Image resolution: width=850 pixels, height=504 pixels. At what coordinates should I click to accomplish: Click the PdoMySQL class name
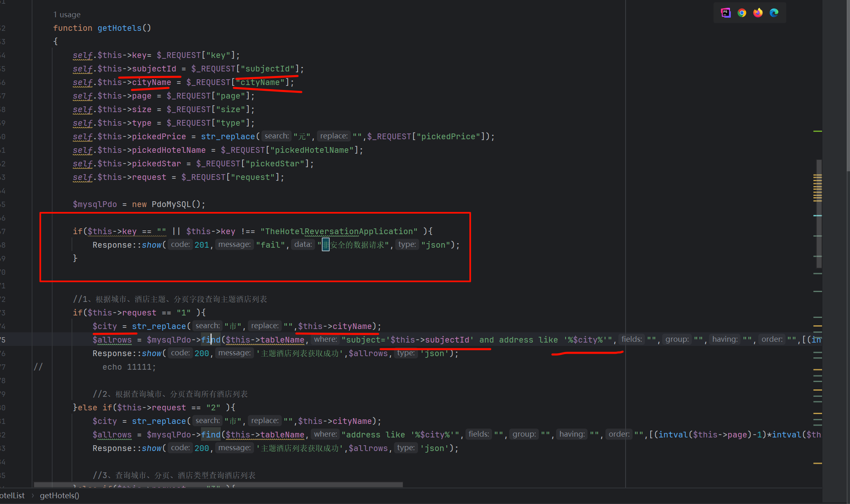click(171, 204)
